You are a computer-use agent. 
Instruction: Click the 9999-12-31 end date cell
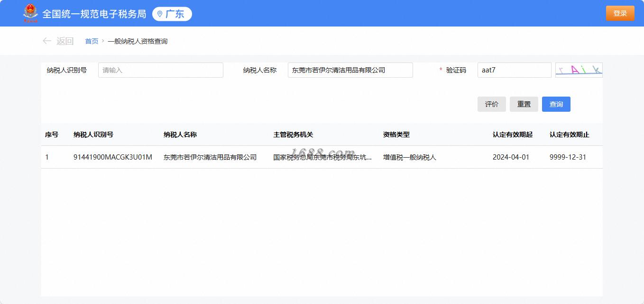tap(568, 157)
